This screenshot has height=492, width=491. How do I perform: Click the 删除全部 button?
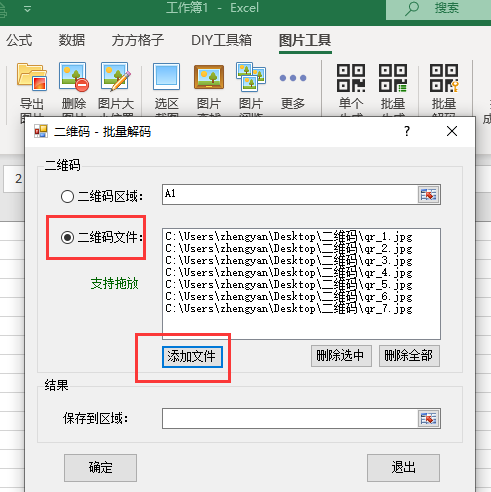(x=409, y=356)
